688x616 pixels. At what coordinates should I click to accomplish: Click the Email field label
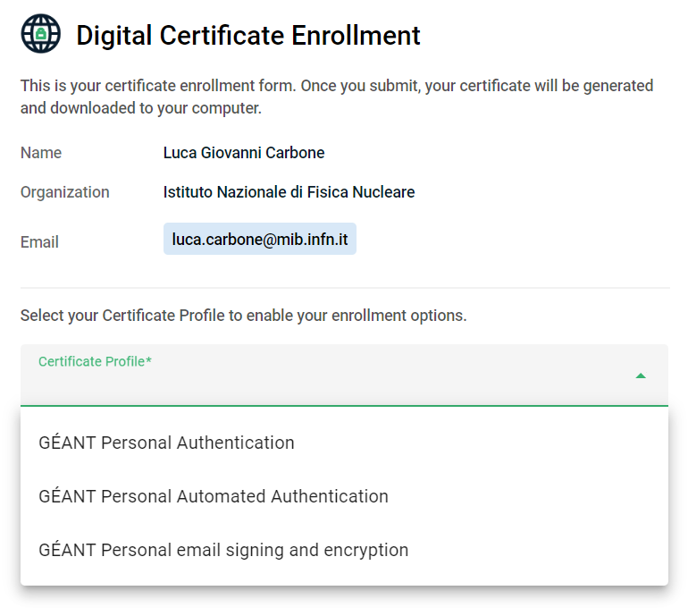click(x=39, y=242)
